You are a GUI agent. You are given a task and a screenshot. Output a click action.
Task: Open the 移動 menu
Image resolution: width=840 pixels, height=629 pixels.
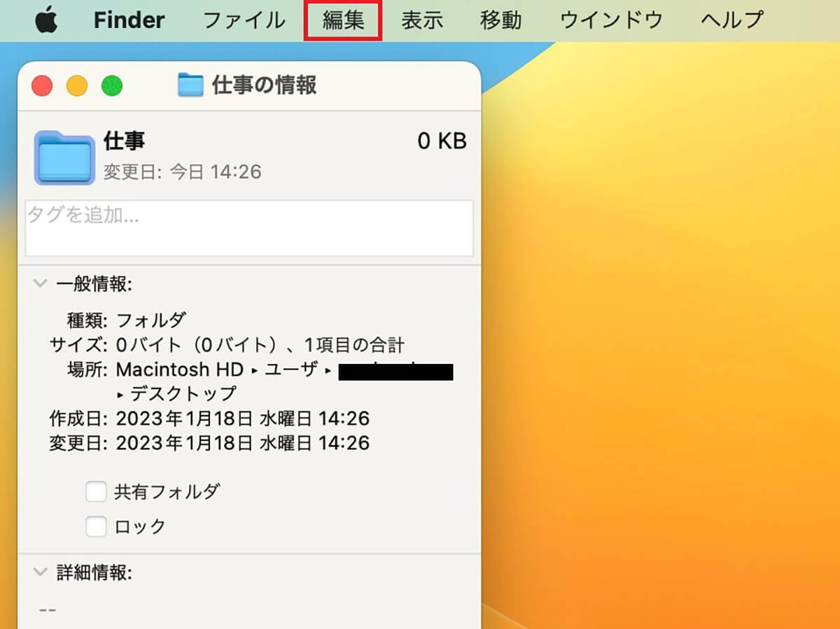tap(500, 20)
